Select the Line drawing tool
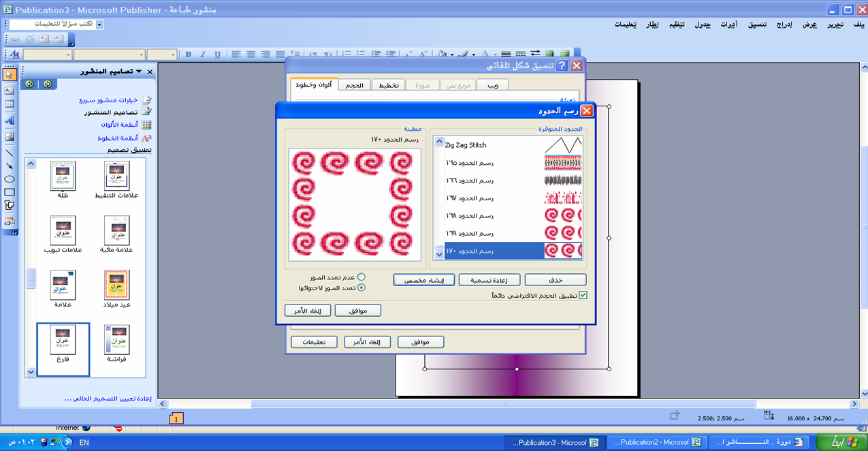 coord(10,153)
